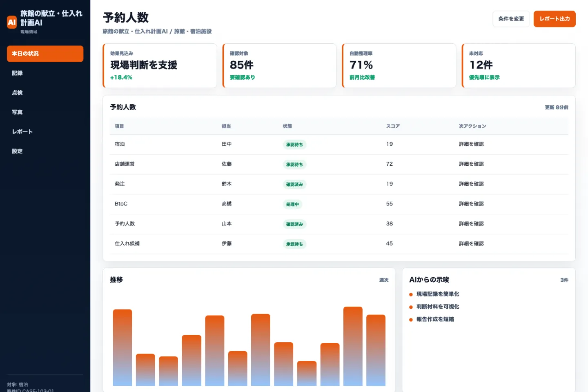Screen dimensions: 588x392
Task: Click 詳細を確認 in the 仕入れ候補 row
Action: [x=471, y=244]
